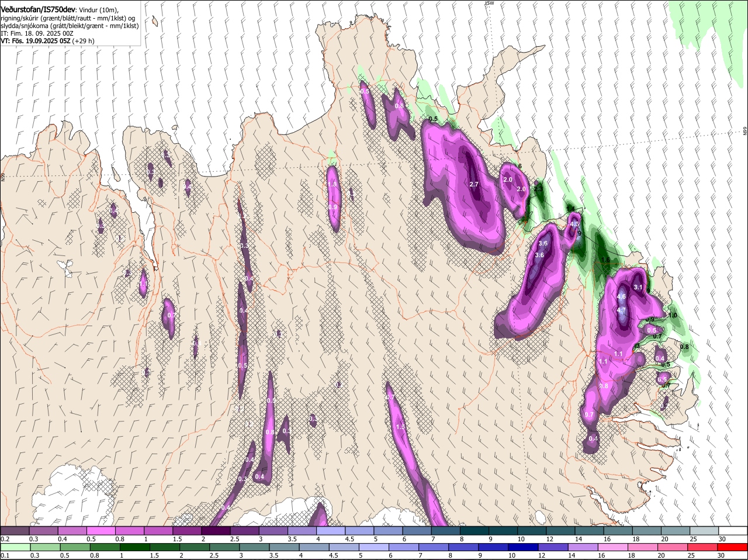The image size is (748, 560).
Task: Select the 'IT: Fim. 18. 09. 2025 00Z' line
Action: tap(37, 33)
